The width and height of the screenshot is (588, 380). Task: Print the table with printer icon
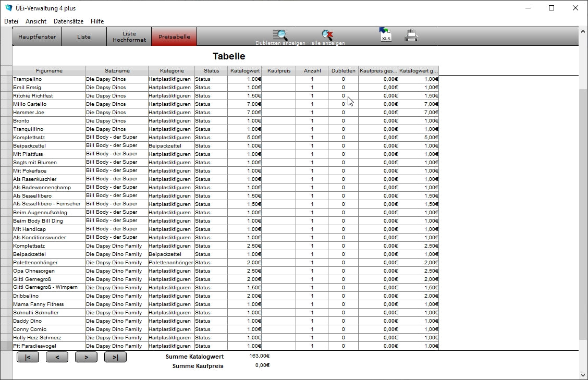[411, 35]
